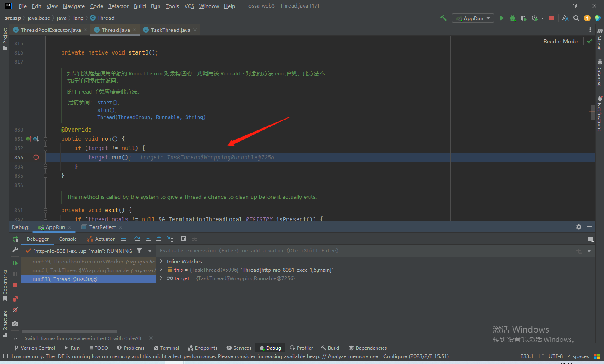Open the Refactor menu
Viewport: 604px width, 364px height.
[118, 6]
